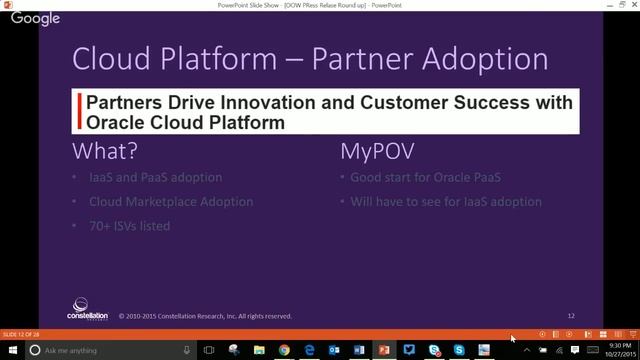Click the SLIDE 12 OF 28 indicator
Viewport: 640px width, 360px height.
click(x=21, y=335)
